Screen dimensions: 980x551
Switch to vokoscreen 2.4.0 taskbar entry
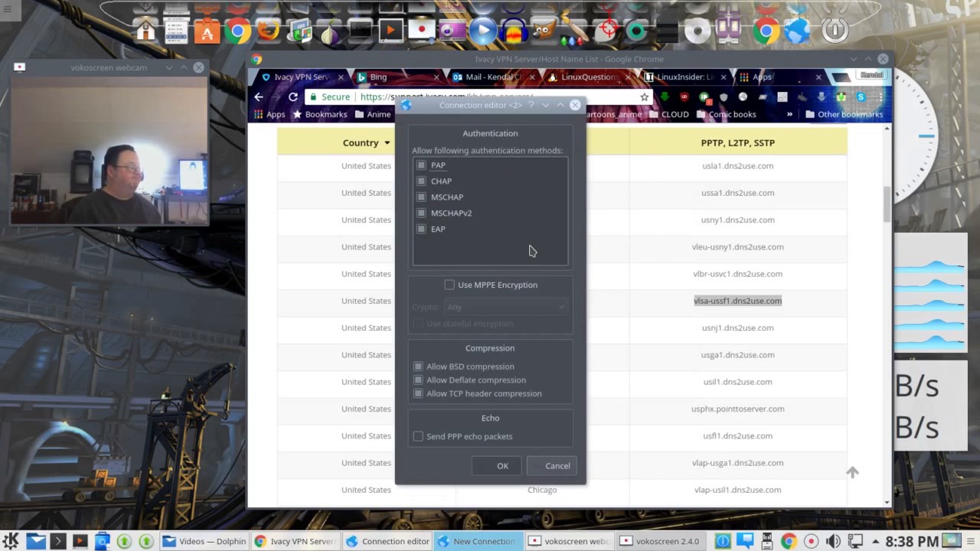click(660, 541)
